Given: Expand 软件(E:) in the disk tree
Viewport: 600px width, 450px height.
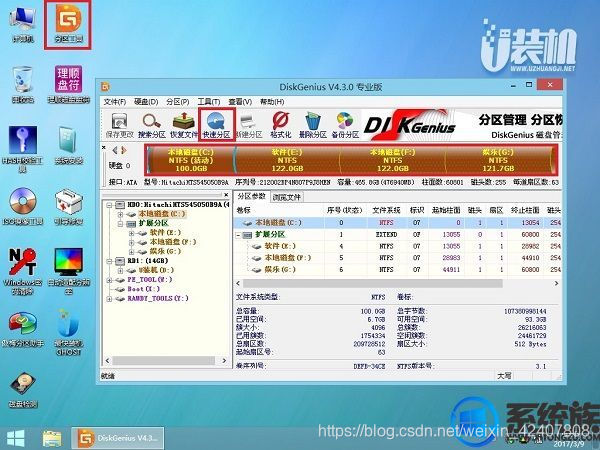Looking at the screenshot, I should tap(131, 233).
